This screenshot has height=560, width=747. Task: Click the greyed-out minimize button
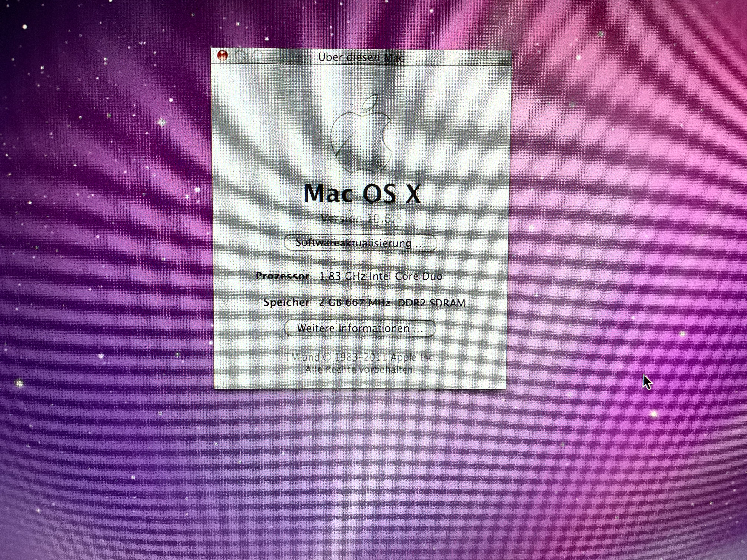(x=240, y=56)
